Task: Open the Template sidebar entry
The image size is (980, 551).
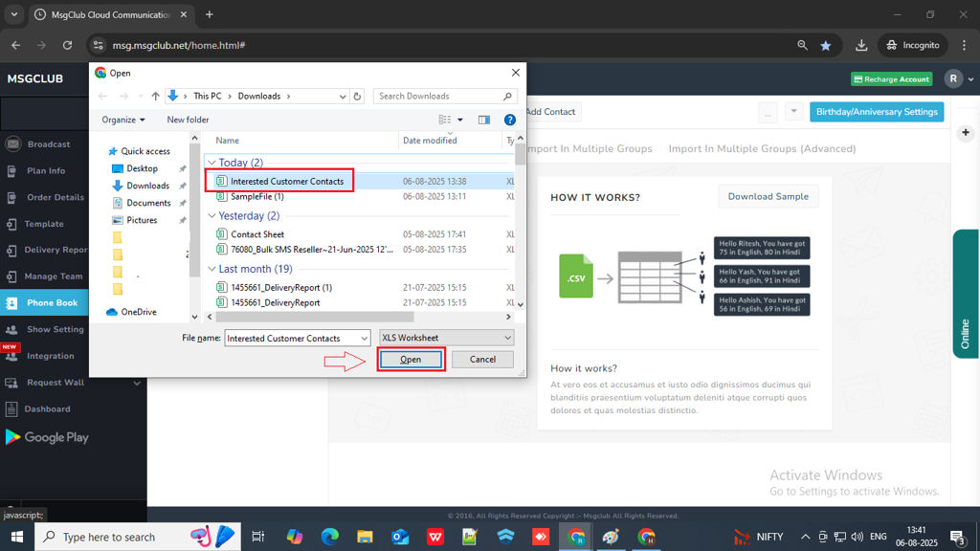Action: [44, 224]
